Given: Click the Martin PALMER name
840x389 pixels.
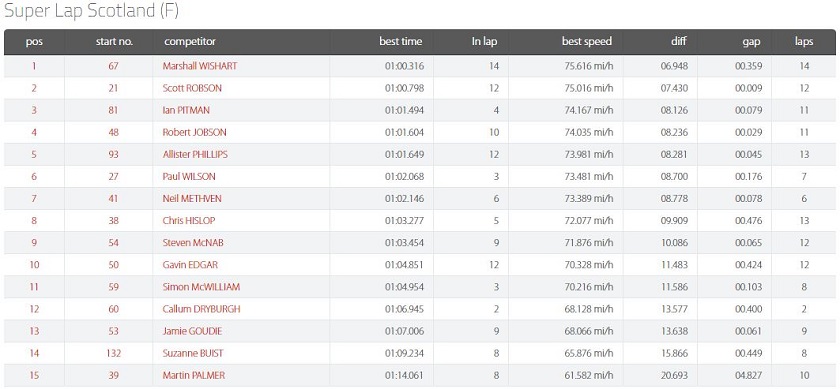Looking at the screenshot, I should tap(194, 375).
